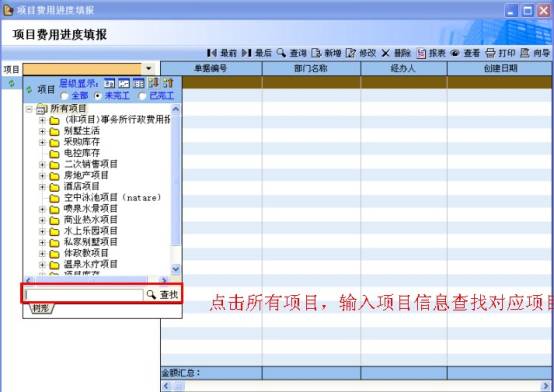Screen dimensions: 554x392
Task: Expand the 二次销售项目 folder
Action: (42, 165)
